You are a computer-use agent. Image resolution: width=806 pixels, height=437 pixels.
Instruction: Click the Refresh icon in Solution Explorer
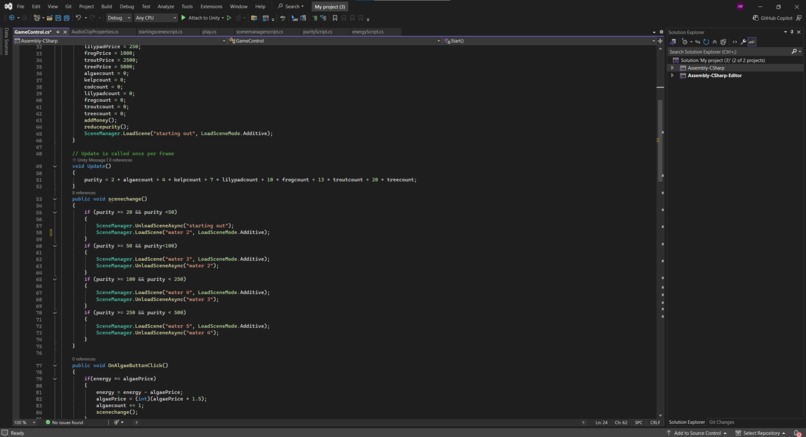[x=706, y=42]
